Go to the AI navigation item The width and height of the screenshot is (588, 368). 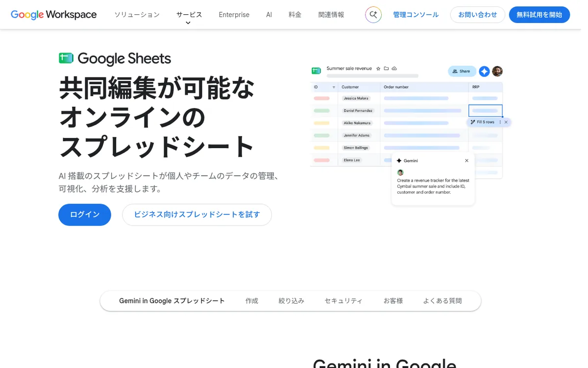(269, 15)
